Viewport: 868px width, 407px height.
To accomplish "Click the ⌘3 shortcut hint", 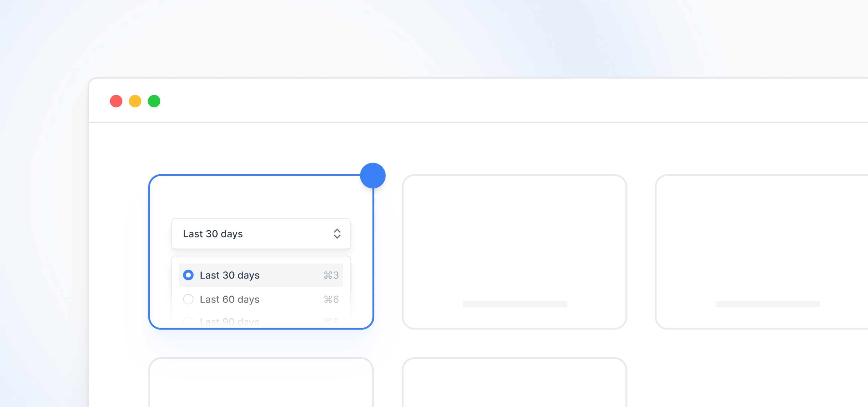I will tap(331, 275).
